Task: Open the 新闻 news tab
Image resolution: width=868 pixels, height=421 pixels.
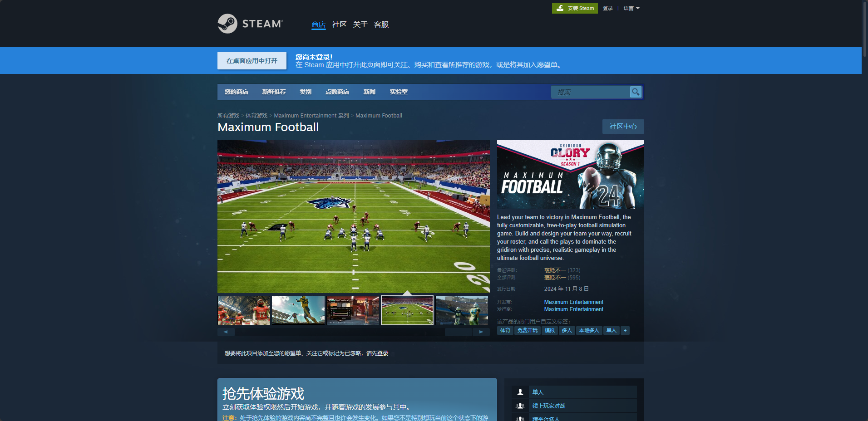Action: tap(370, 92)
